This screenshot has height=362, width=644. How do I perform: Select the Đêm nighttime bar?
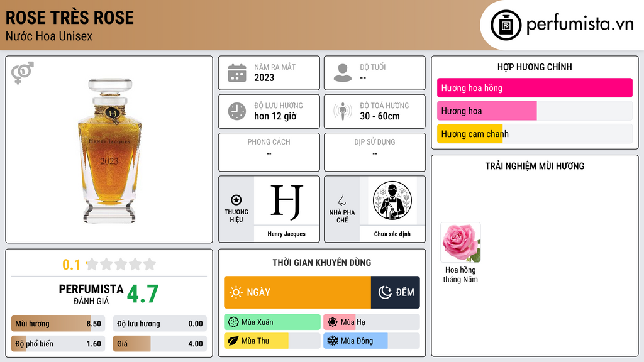point(396,292)
